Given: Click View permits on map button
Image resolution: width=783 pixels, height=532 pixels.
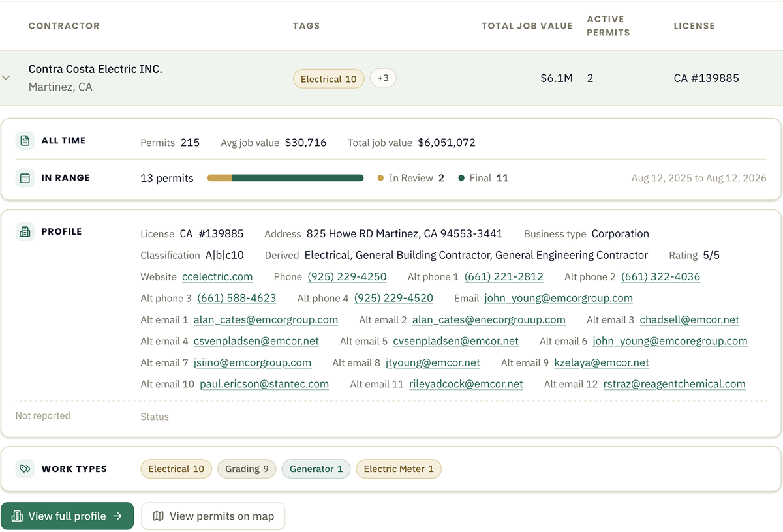Looking at the screenshot, I should [x=213, y=516].
